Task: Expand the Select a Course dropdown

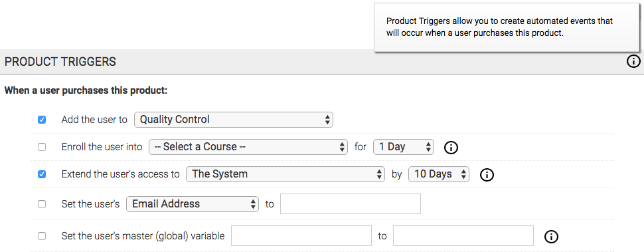Action: (x=248, y=147)
